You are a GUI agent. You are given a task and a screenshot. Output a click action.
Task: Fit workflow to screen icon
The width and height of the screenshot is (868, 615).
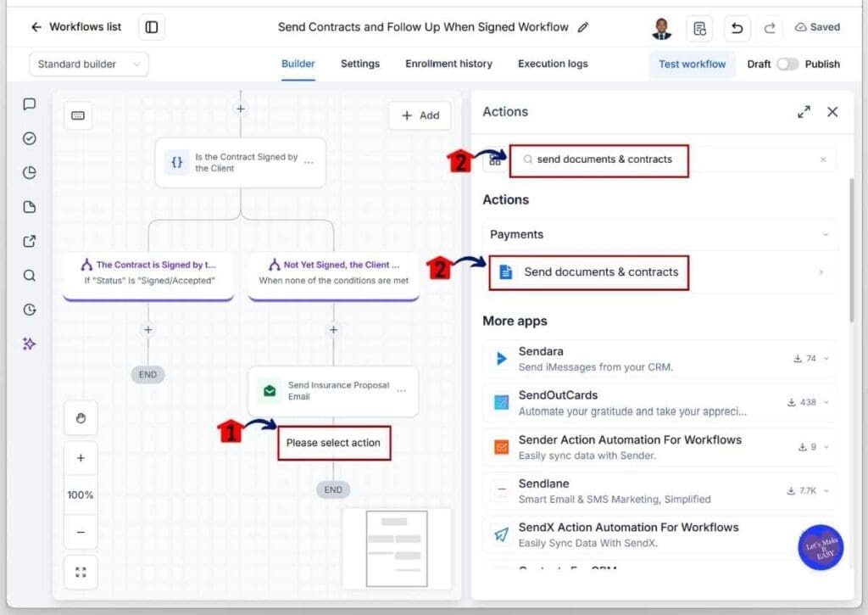click(x=81, y=573)
